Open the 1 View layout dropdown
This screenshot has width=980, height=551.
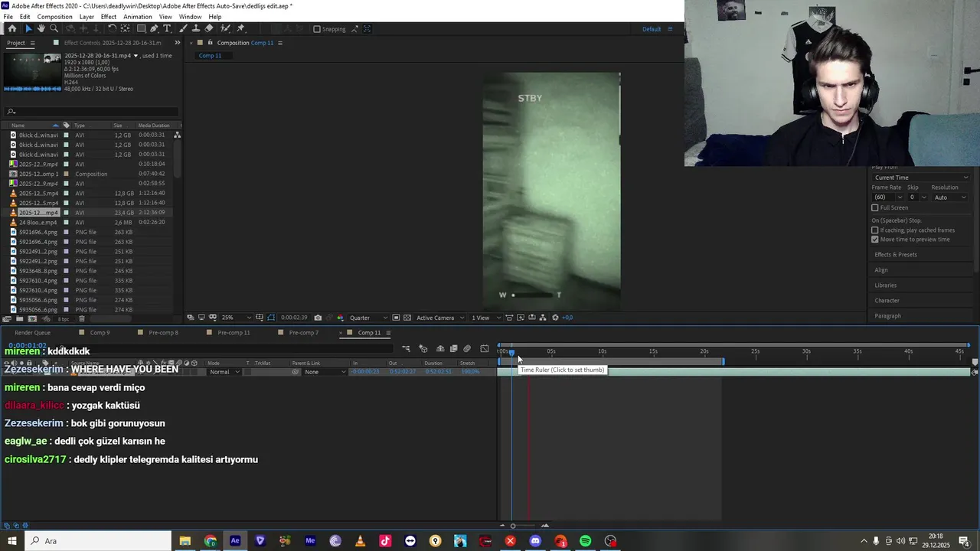point(485,318)
